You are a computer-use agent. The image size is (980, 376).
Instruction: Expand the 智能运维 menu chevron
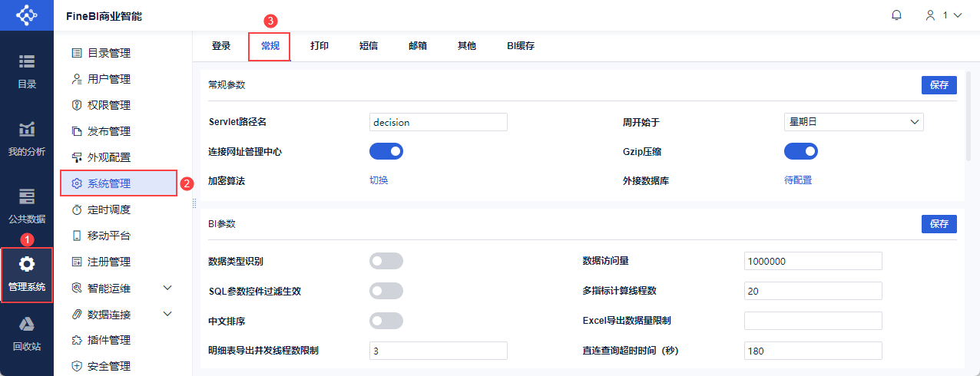coord(168,288)
